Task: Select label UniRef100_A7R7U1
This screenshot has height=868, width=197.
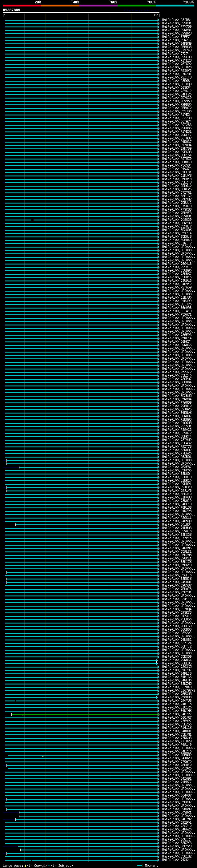Action: point(176,74)
